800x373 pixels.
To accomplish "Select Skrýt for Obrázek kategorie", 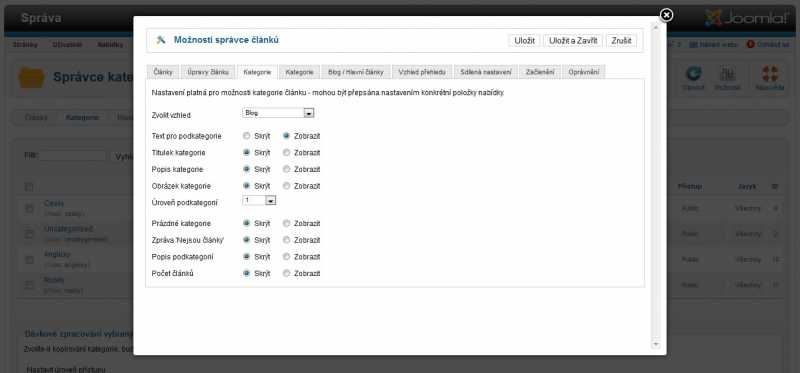I will [246, 186].
